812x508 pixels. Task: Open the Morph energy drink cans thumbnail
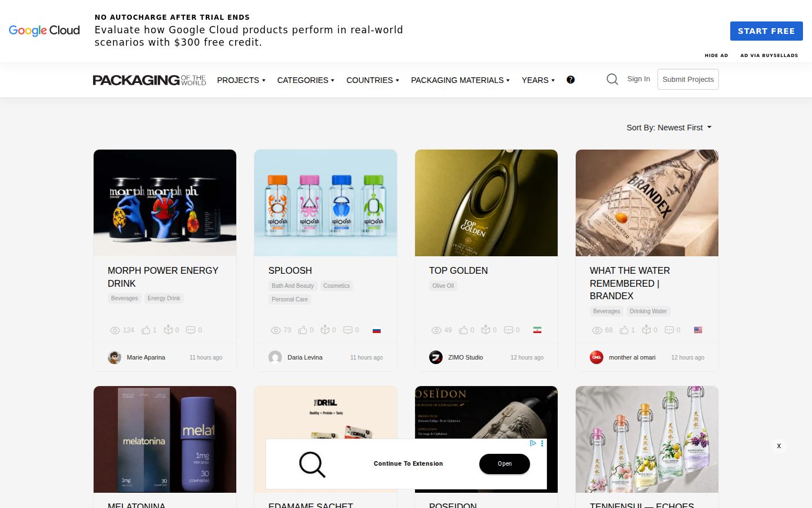point(165,203)
